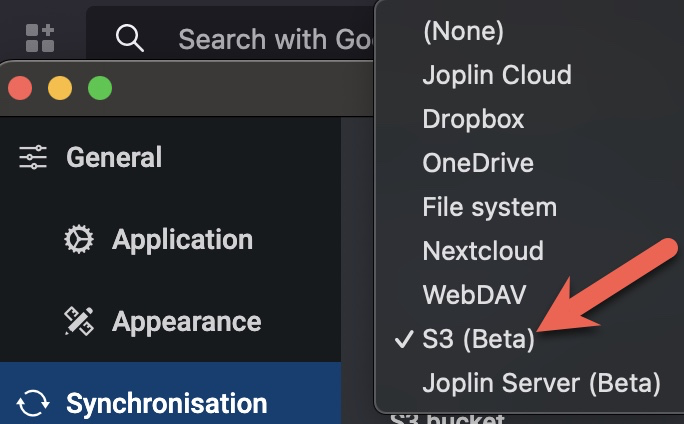Pick OneDrive in the dropdown

coord(478,163)
